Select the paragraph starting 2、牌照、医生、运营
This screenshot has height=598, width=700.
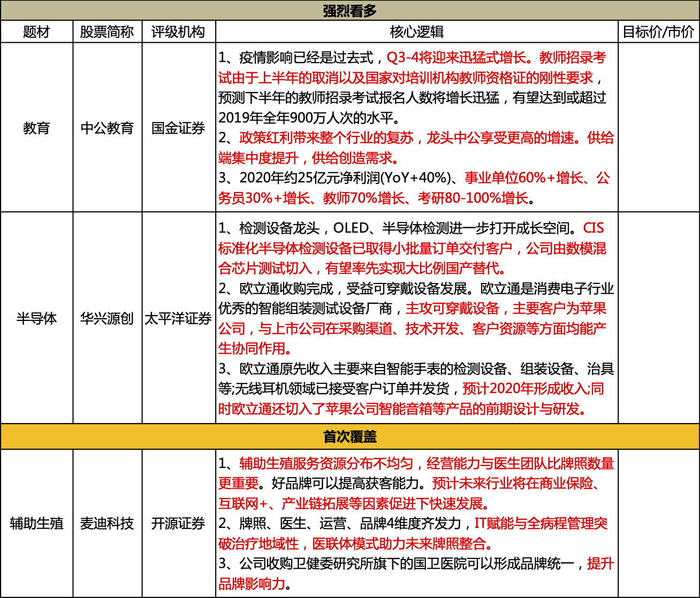[x=413, y=533]
